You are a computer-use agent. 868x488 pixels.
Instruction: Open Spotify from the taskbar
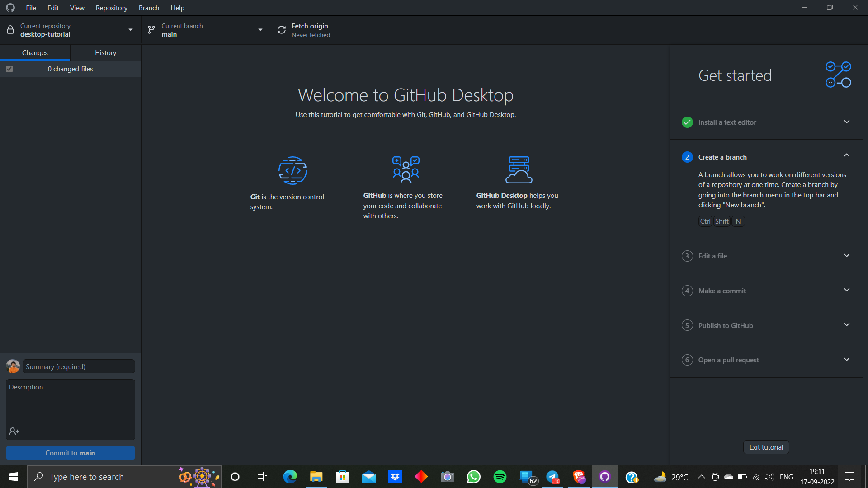(500, 476)
